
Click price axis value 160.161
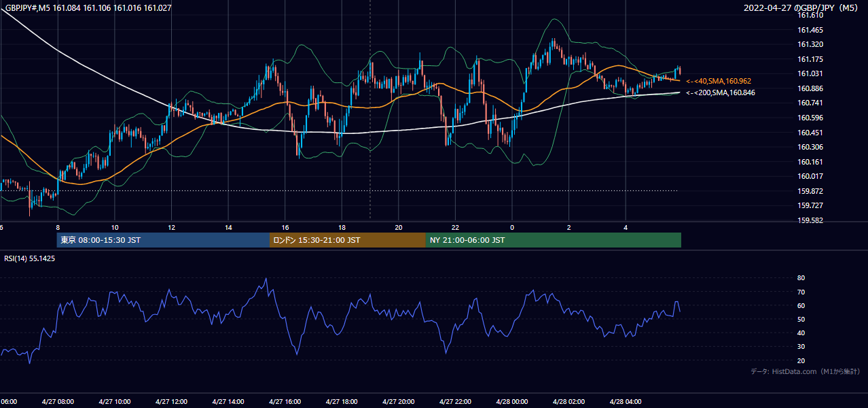pyautogui.click(x=810, y=162)
